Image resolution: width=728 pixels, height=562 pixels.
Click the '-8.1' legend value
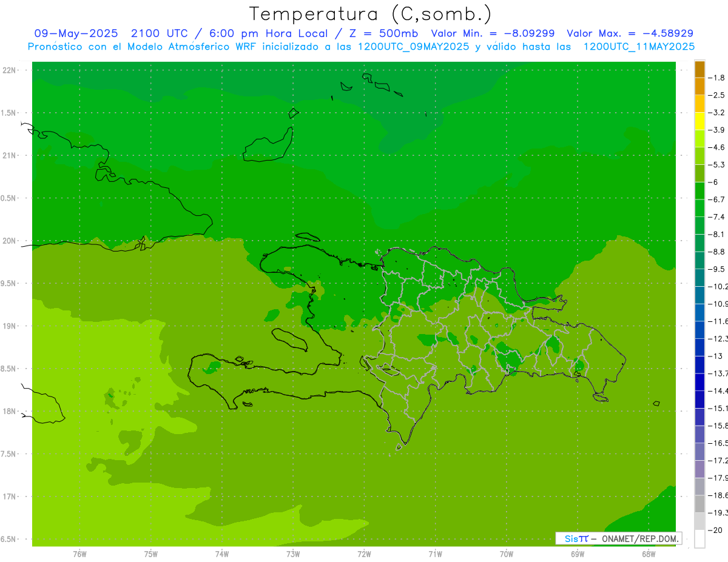click(716, 235)
